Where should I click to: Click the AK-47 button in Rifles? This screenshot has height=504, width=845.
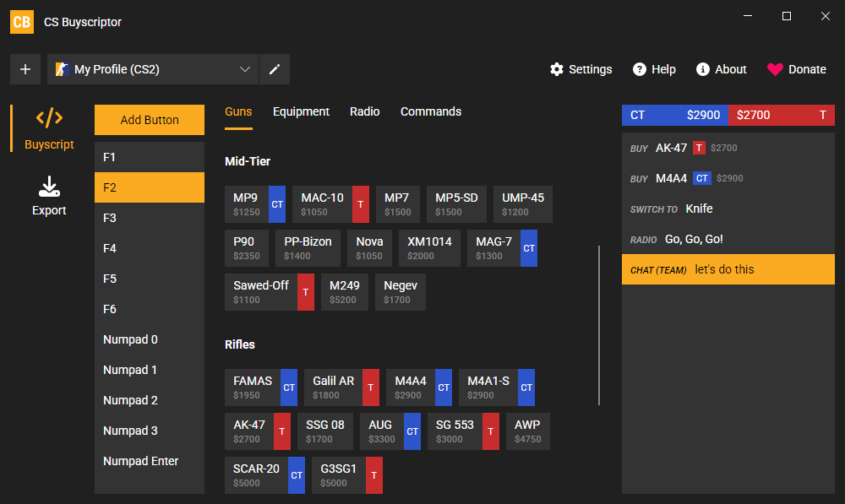pyautogui.click(x=258, y=431)
